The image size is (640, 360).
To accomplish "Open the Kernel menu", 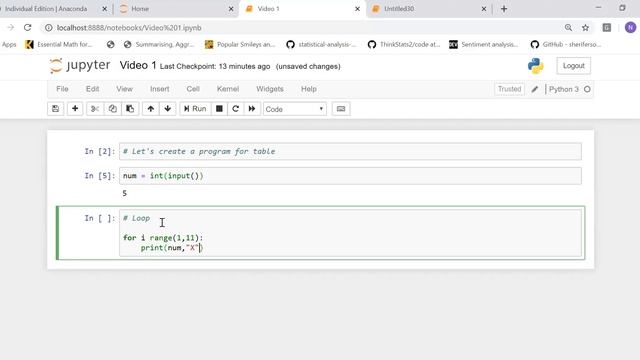I will tap(228, 89).
